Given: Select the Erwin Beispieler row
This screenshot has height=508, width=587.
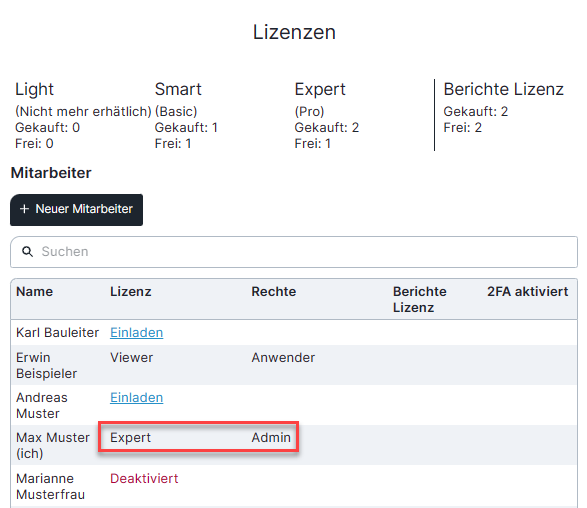Looking at the screenshot, I should 294,365.
